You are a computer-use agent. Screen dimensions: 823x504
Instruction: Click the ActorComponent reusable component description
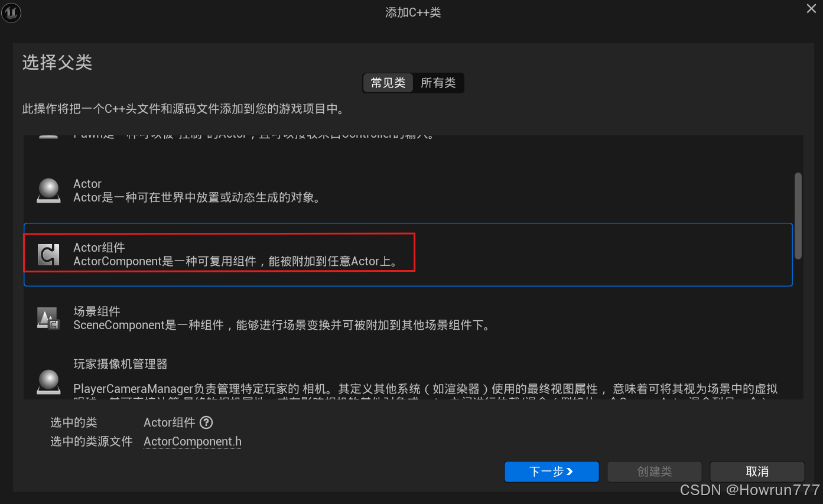(236, 261)
